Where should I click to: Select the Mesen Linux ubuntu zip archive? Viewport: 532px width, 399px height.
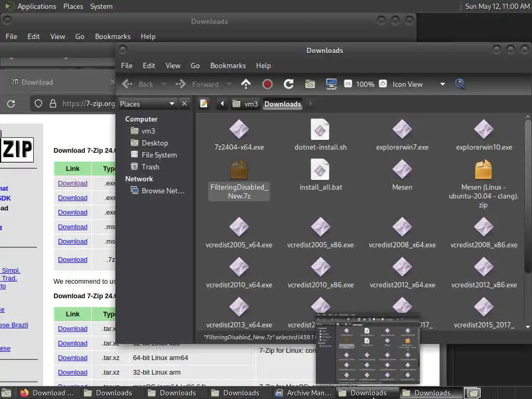484,184
